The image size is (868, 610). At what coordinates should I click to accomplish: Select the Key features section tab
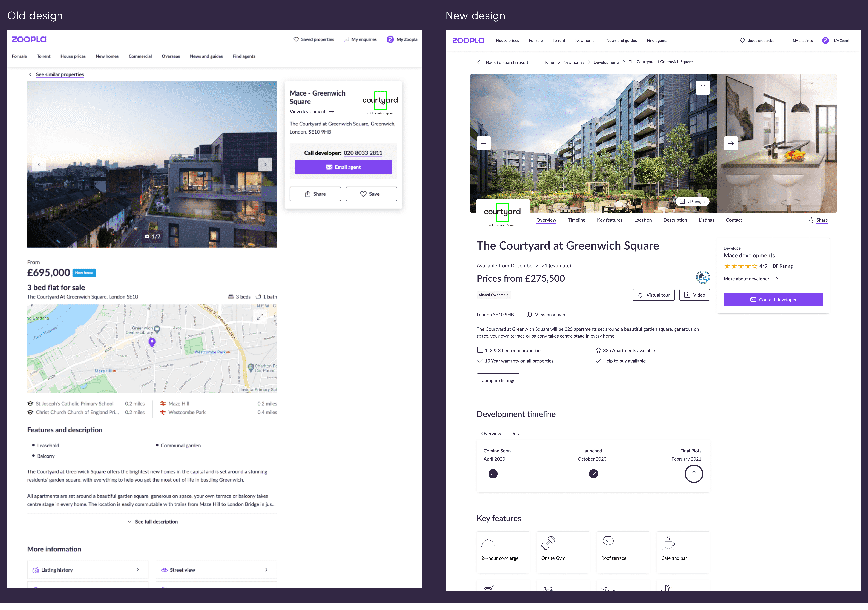[x=609, y=220]
